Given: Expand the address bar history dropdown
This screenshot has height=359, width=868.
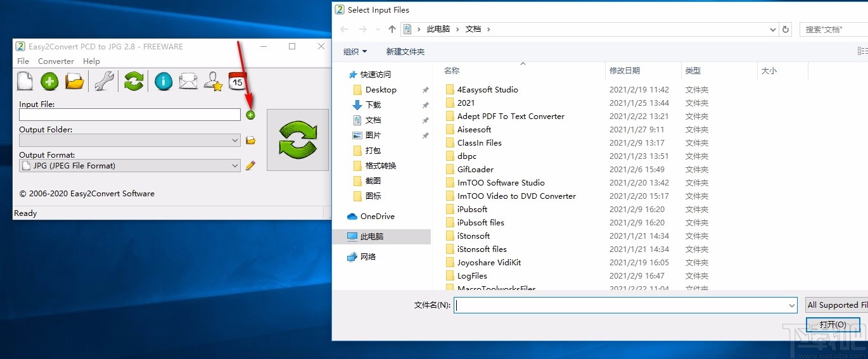Looking at the screenshot, I should click(x=773, y=29).
